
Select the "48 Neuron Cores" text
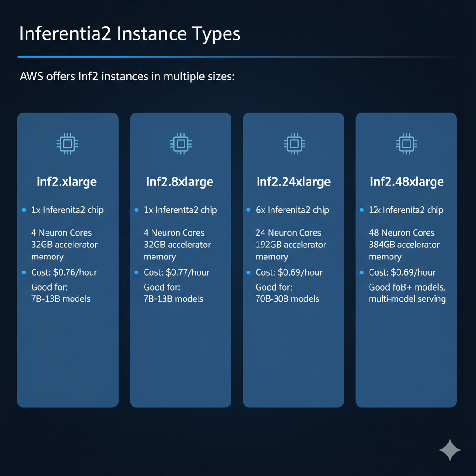pyautogui.click(x=402, y=233)
